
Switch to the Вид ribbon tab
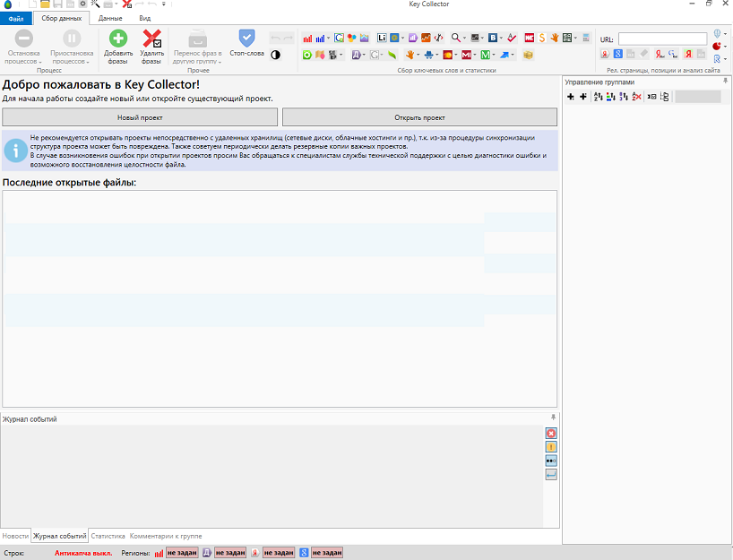145,18
